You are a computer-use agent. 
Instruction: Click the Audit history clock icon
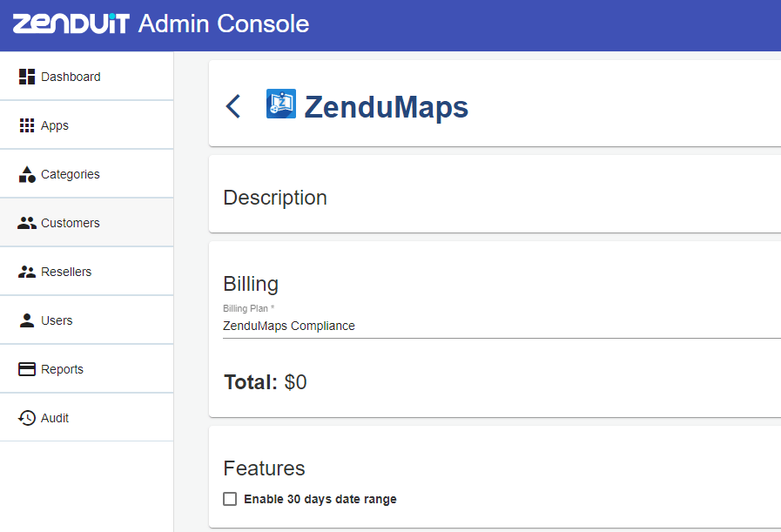(x=27, y=418)
